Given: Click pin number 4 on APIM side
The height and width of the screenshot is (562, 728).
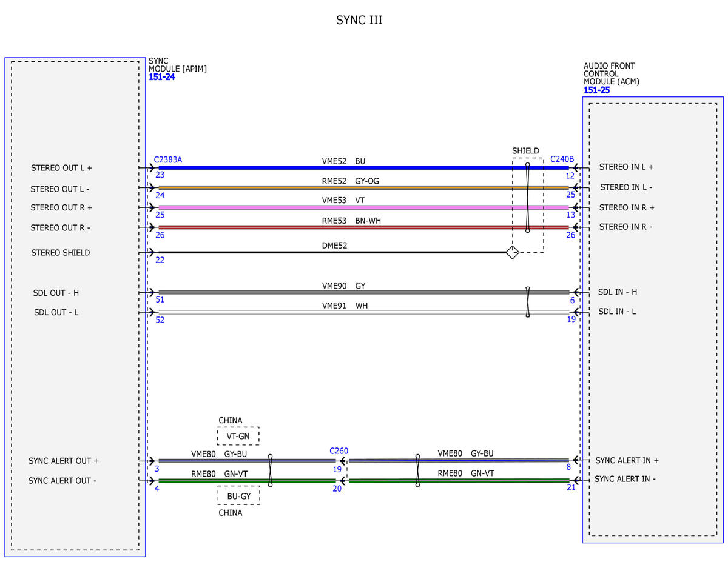Looking at the screenshot, I should 157,488.
